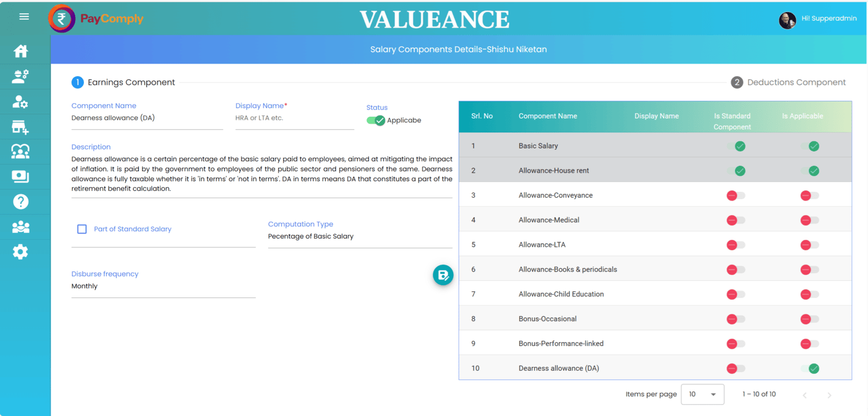Click the PayComply logo link
This screenshot has width=868, height=416.
click(96, 19)
